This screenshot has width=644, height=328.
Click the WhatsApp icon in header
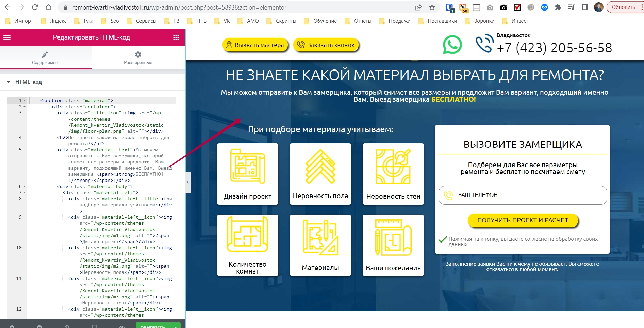(x=452, y=45)
